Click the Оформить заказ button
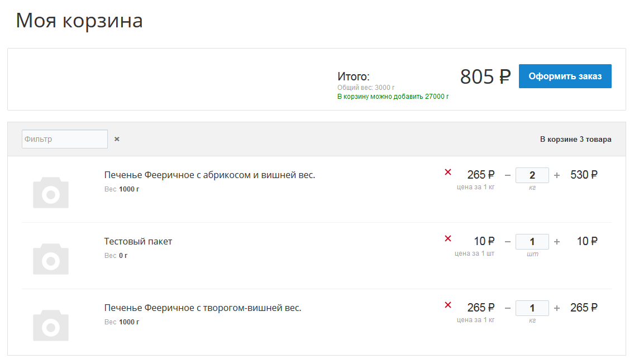This screenshot has width=639, height=364. [x=565, y=76]
